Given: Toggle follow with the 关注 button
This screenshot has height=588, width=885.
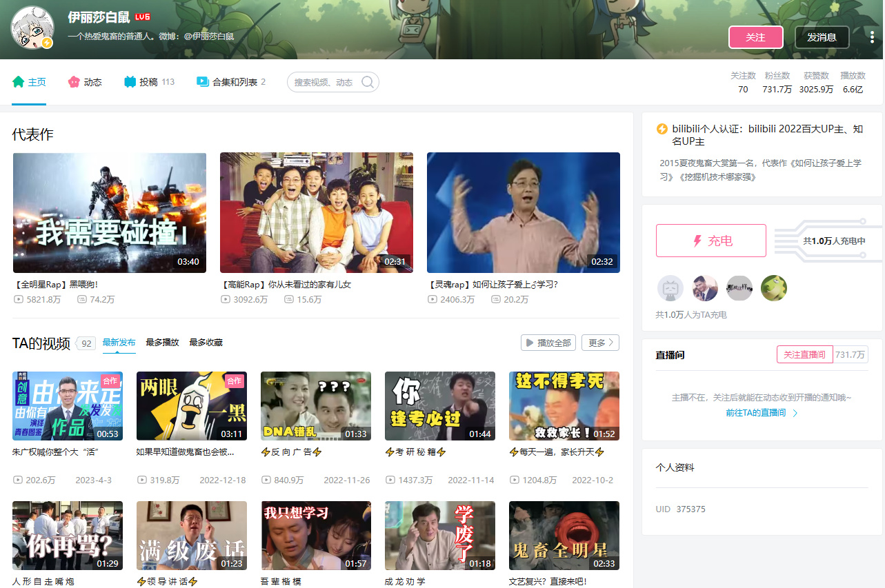Looking at the screenshot, I should pos(755,37).
